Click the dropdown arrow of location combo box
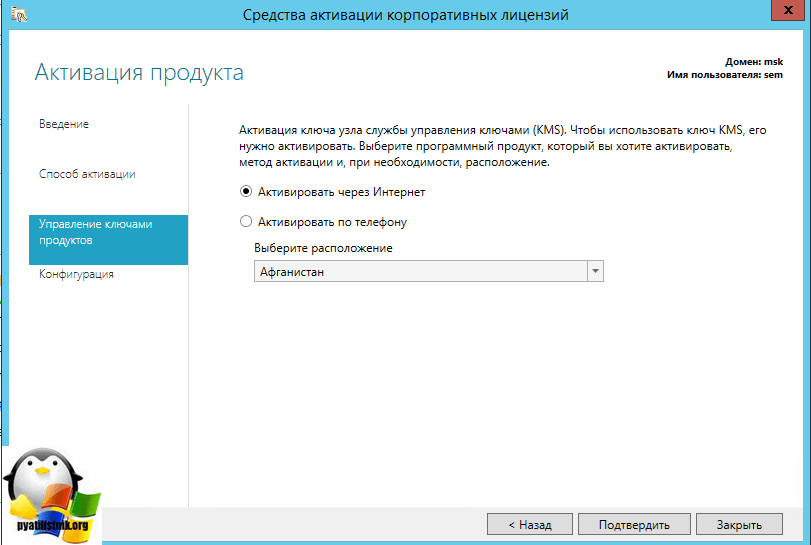Viewport: 811px width, 545px height. [595, 271]
